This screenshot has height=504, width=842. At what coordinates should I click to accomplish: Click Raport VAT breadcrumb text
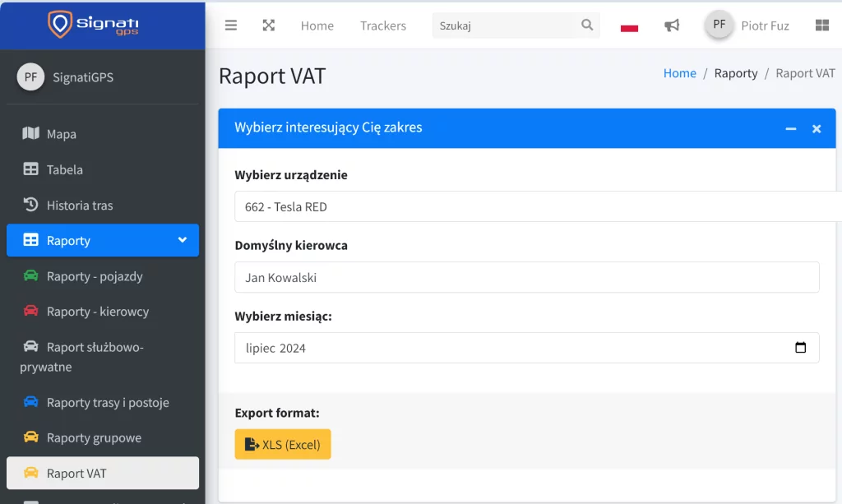(805, 73)
